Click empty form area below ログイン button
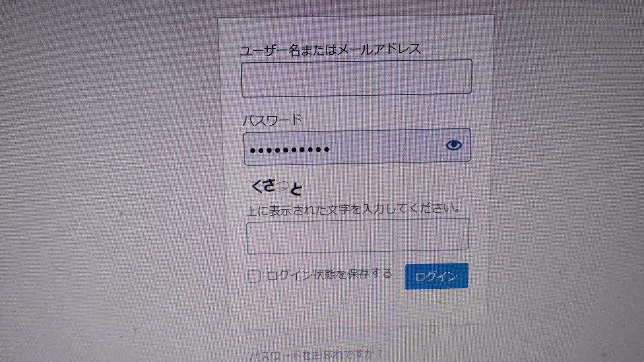 (x=358, y=308)
